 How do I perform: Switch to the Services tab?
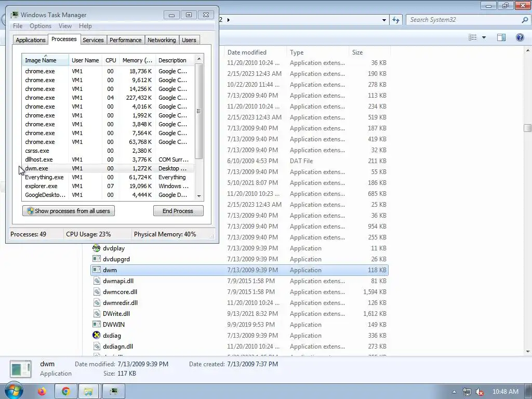[93, 40]
